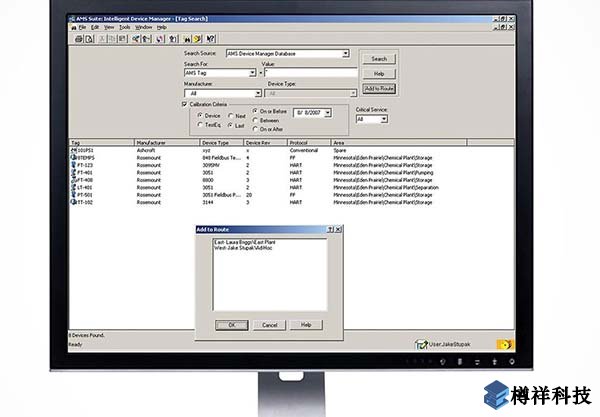The width and height of the screenshot is (600, 417).
Task: Click the device icon beside tag PT-123
Action: (73, 166)
